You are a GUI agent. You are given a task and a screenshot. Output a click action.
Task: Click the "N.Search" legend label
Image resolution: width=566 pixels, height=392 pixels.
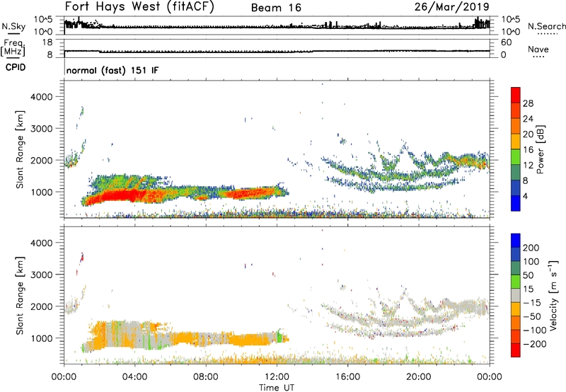pyautogui.click(x=546, y=26)
